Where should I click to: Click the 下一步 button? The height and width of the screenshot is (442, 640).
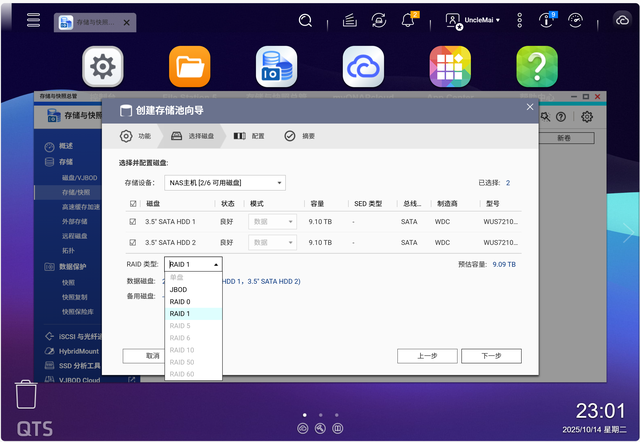point(490,355)
